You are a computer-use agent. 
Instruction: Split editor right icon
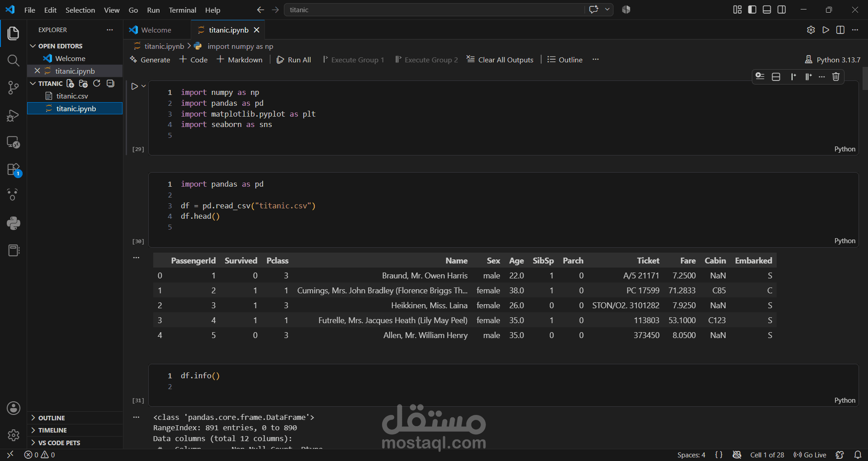pyautogui.click(x=840, y=30)
